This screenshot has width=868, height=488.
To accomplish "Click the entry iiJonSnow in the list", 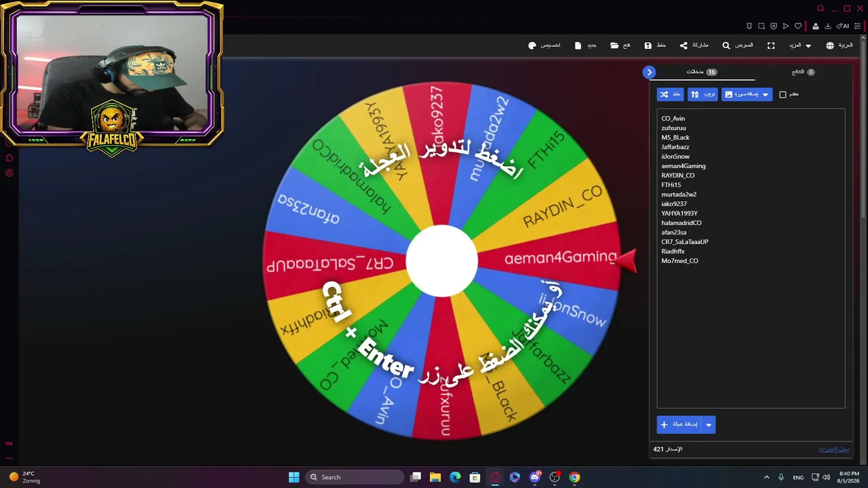I will (675, 157).
